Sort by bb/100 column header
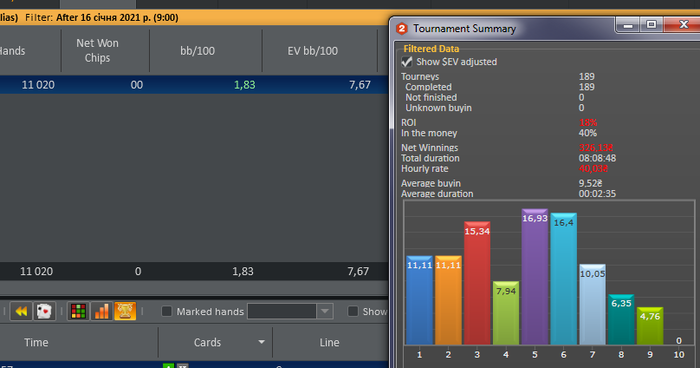This screenshot has height=368, width=700. point(197,50)
